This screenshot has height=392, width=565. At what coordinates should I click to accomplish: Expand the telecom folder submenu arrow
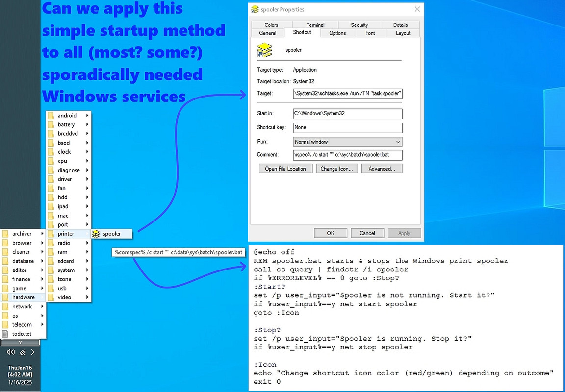pos(42,325)
